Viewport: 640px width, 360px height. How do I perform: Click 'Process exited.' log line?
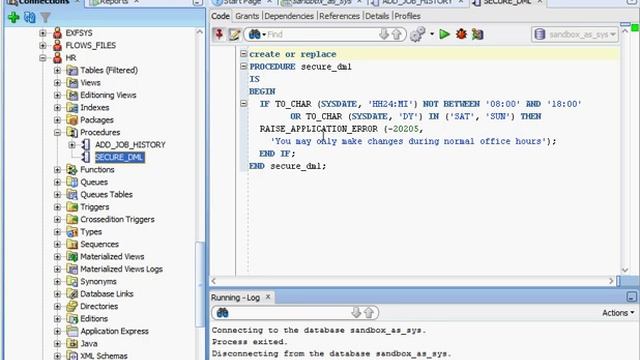click(249, 342)
